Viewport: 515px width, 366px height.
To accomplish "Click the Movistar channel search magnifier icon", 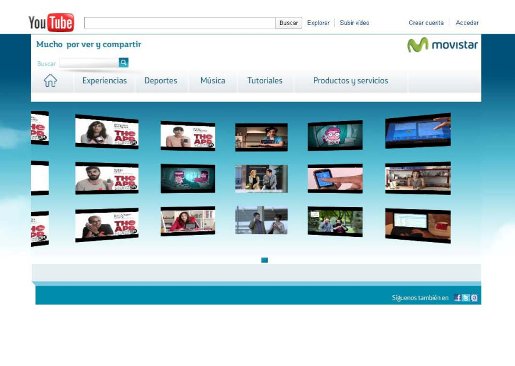I will pos(123,63).
